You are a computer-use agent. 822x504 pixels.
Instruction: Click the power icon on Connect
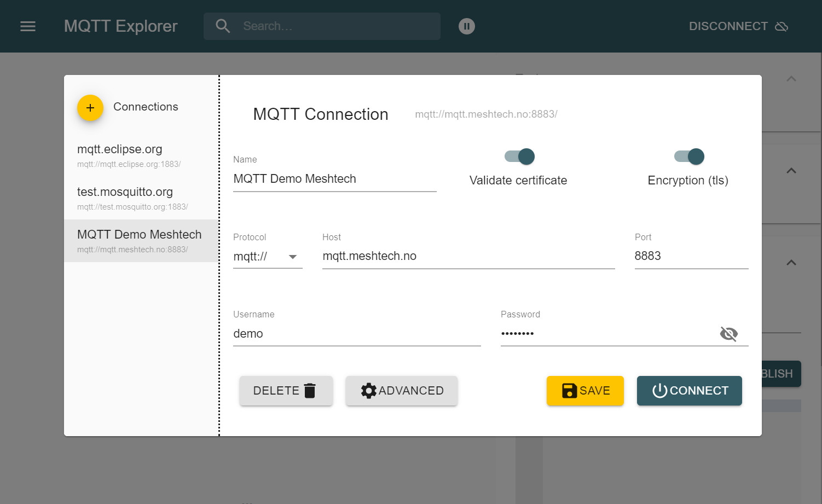659,391
